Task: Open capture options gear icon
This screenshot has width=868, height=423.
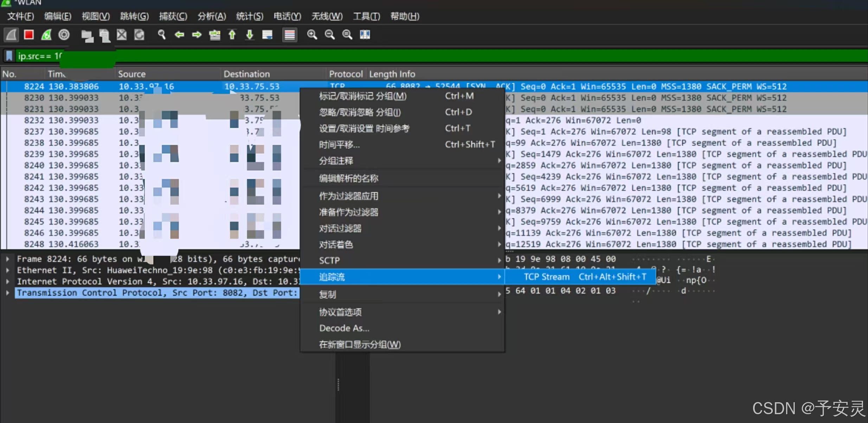Action: (64, 35)
